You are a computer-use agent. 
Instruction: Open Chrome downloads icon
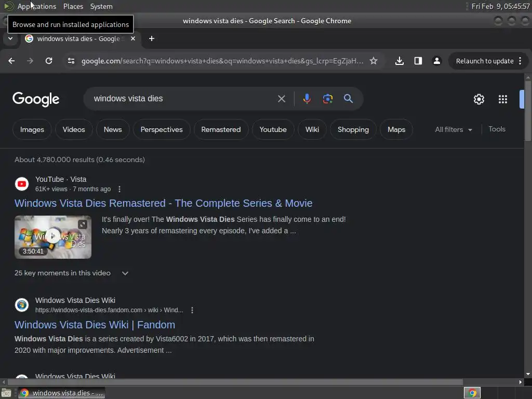pos(400,61)
